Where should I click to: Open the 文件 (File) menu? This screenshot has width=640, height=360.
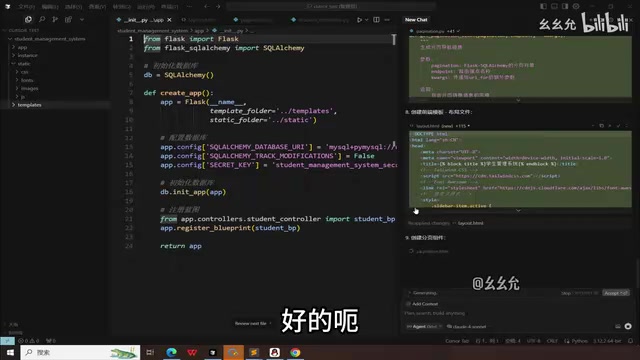pos(27,7)
